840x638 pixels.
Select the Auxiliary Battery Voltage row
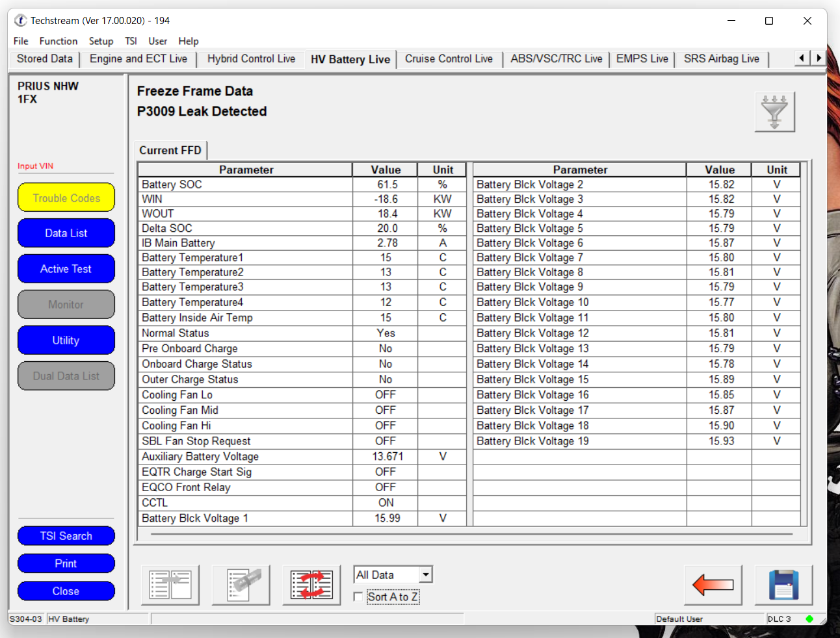pos(302,457)
